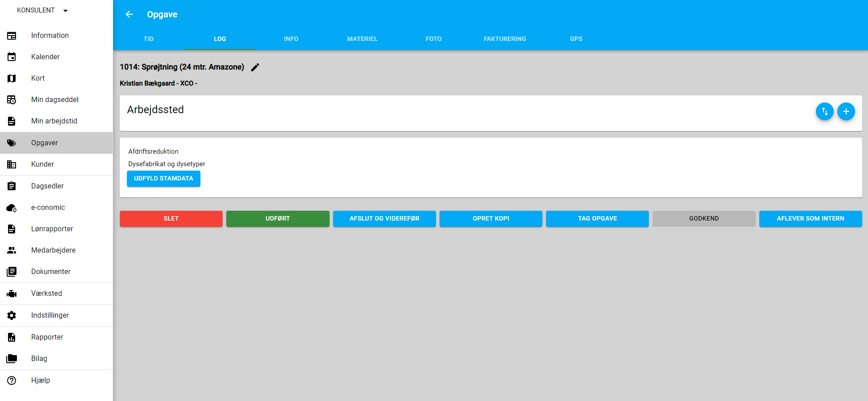The width and height of the screenshot is (868, 401).
Task: Open the FOTO tab
Action: (434, 39)
